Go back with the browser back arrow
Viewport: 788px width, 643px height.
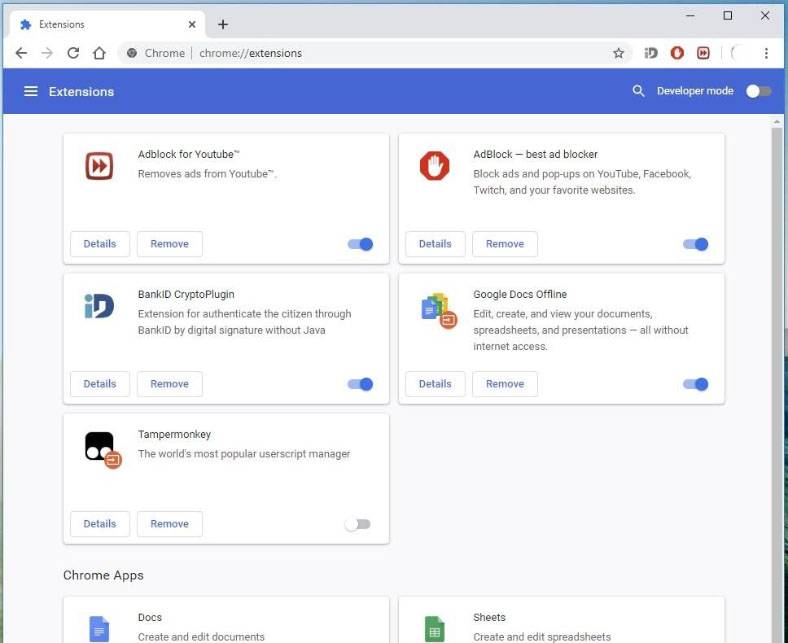tap(21, 53)
